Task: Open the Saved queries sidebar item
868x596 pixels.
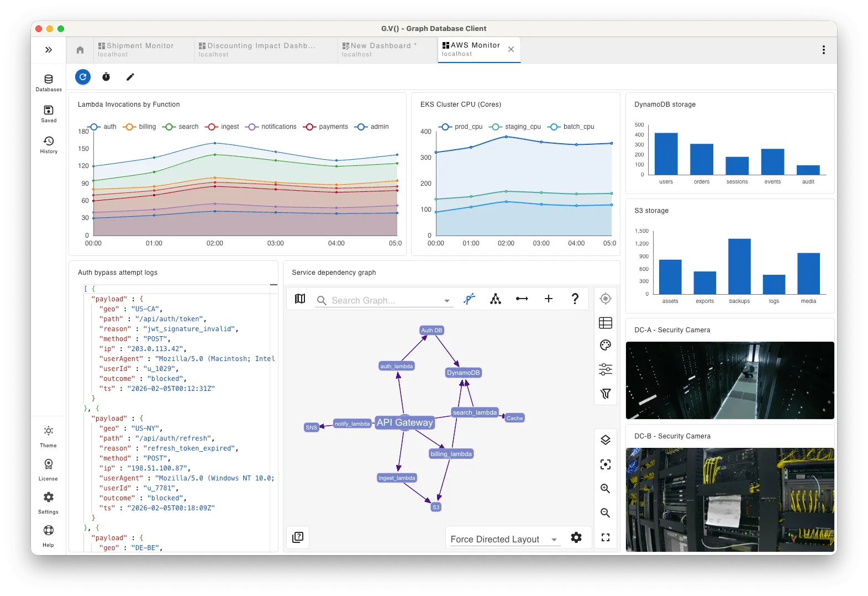Action: pos(49,114)
